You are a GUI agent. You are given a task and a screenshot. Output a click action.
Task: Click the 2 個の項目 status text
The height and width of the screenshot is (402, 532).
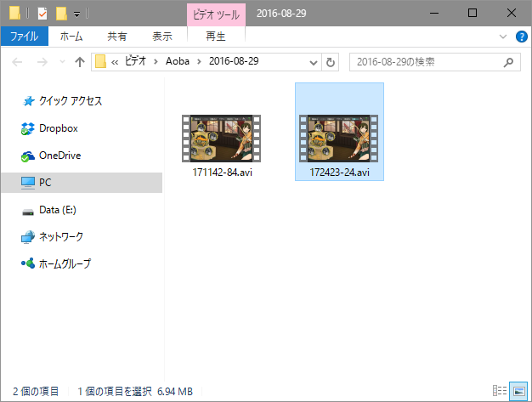(36, 392)
